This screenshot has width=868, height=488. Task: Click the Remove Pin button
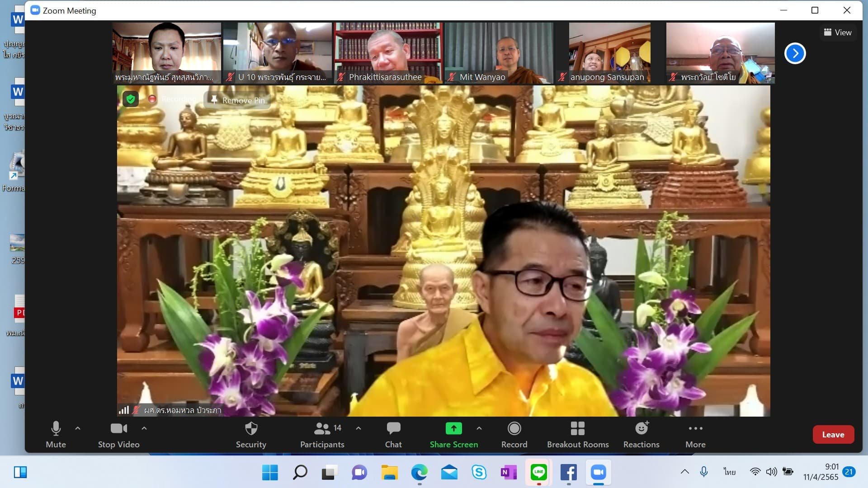[x=238, y=100]
